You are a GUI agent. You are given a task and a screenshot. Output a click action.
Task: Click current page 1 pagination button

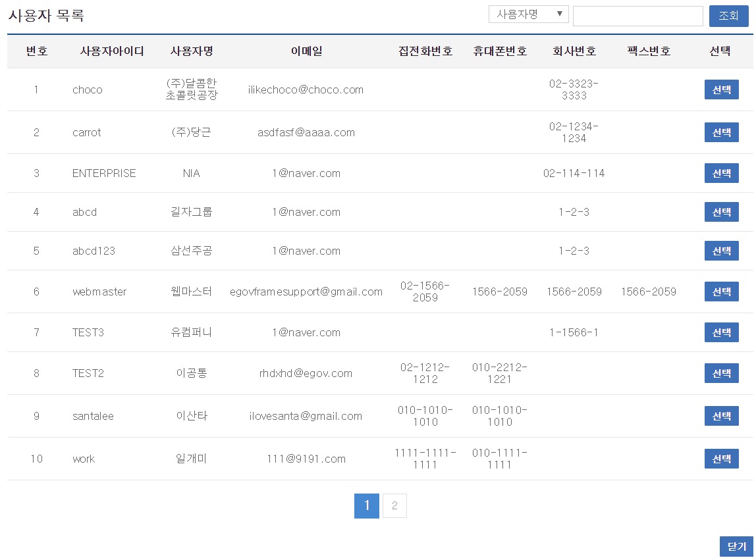[x=367, y=506]
